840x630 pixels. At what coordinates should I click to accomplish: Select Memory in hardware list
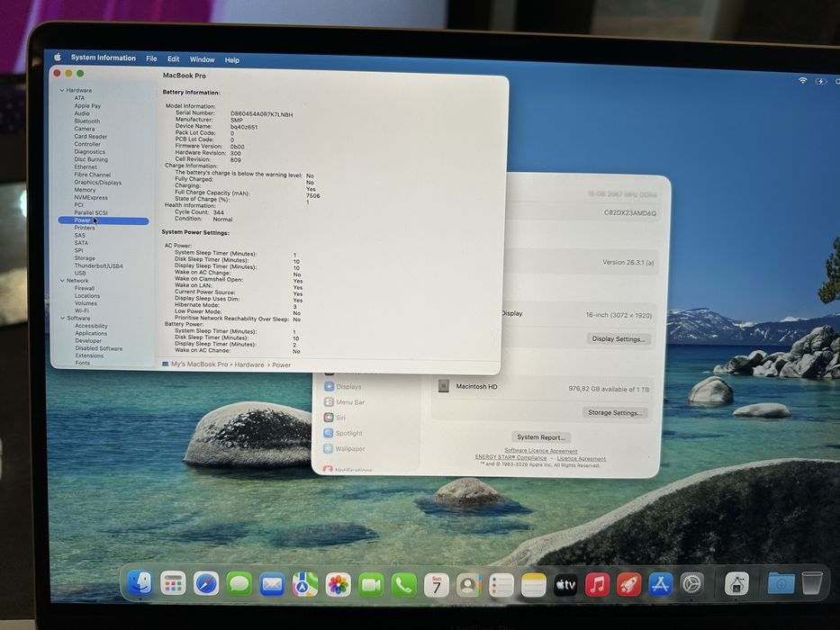pos(85,190)
